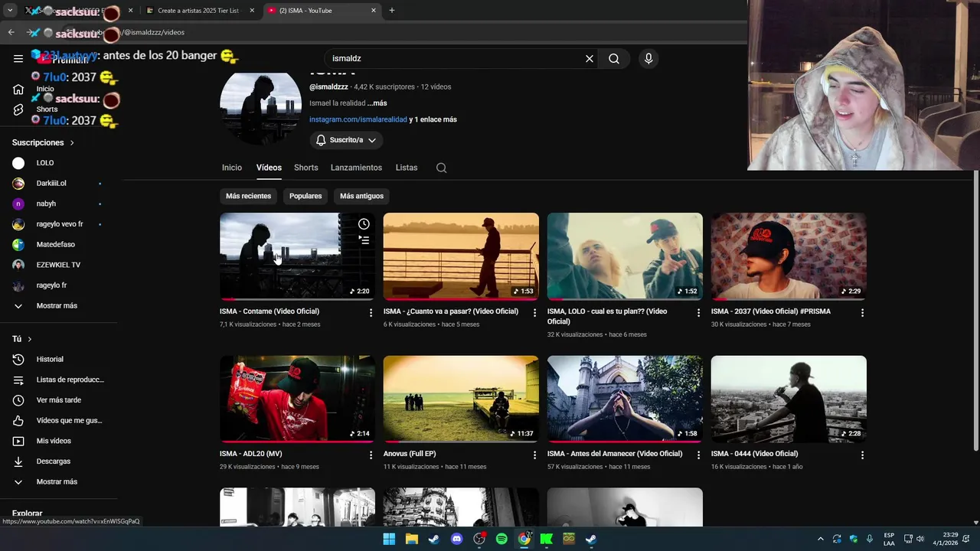Open options menu for Anovus (Full EP)
Screen dimensions: 980x551
point(534,455)
